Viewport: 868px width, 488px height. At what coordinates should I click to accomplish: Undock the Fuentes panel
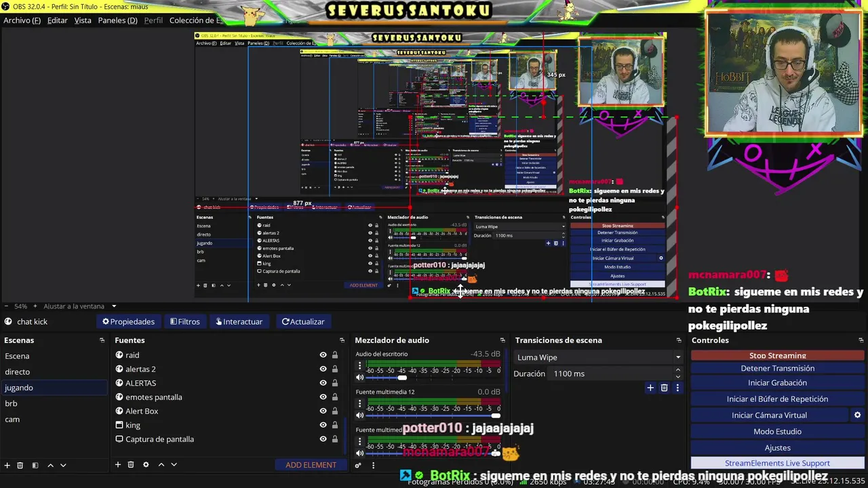[x=342, y=340]
